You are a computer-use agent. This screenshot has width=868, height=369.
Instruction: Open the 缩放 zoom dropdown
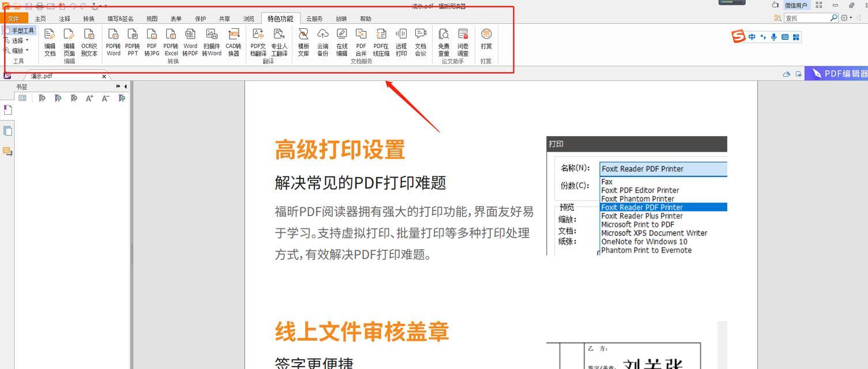coord(16,51)
